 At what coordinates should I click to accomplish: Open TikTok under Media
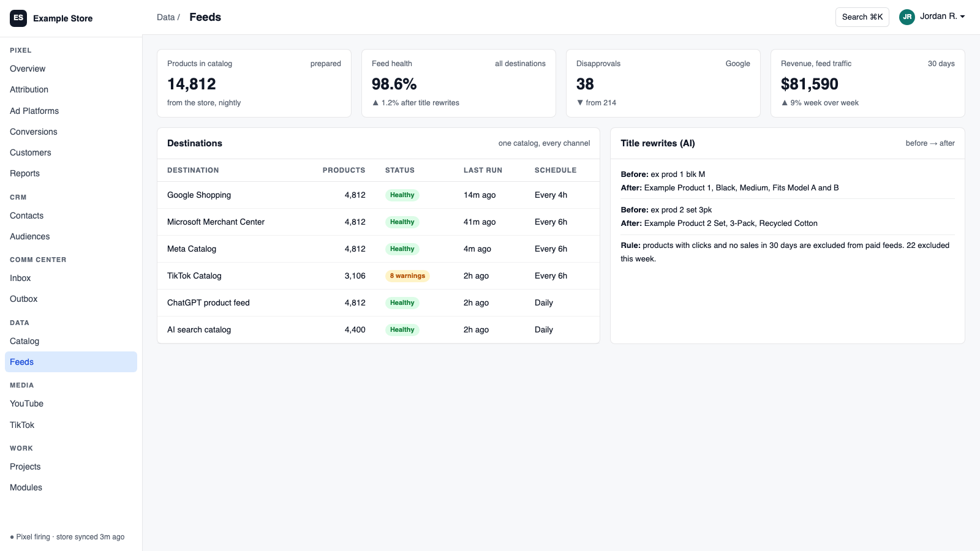[71, 425]
